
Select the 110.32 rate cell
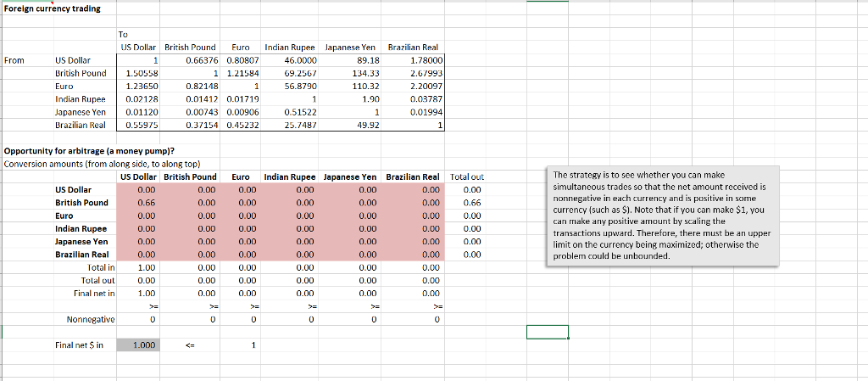pos(350,87)
